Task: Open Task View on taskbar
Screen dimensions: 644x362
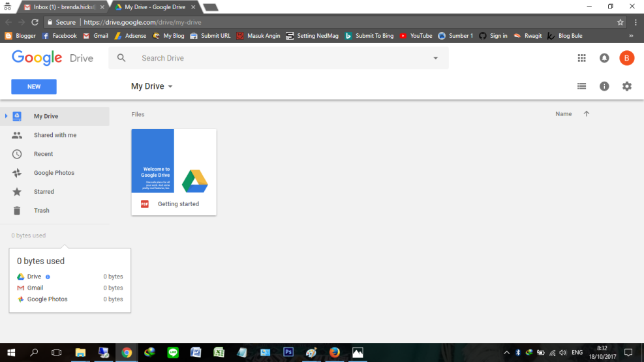Action: (56, 353)
